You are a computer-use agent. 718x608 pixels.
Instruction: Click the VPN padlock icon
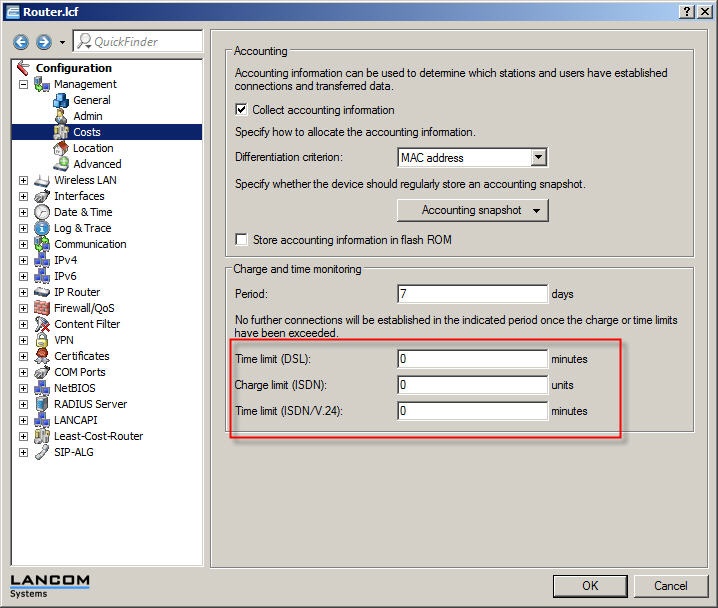tap(42, 340)
